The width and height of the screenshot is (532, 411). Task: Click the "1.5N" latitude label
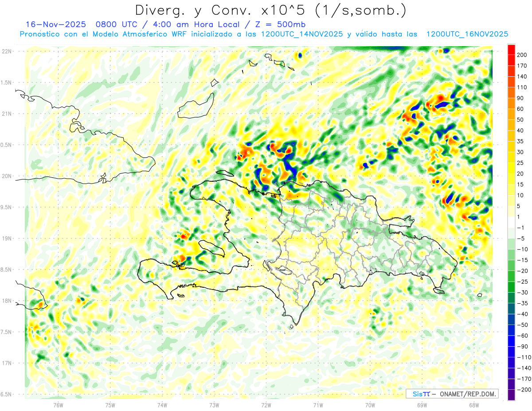pos(6,83)
